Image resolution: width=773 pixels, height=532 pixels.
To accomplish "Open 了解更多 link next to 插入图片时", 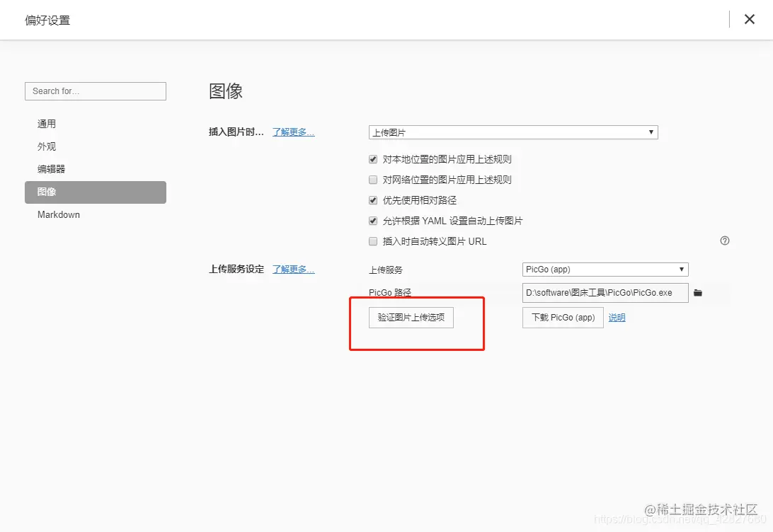I will (293, 132).
